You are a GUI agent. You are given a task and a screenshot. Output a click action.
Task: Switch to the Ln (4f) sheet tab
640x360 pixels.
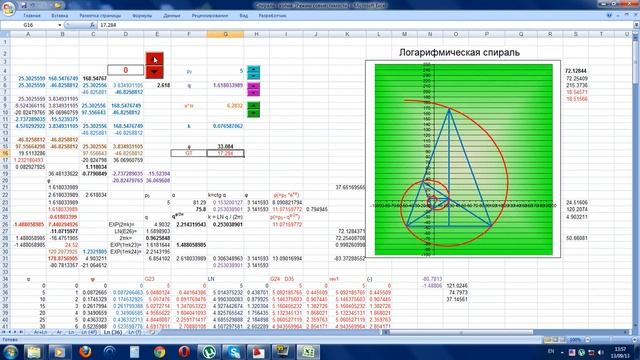tap(89, 333)
